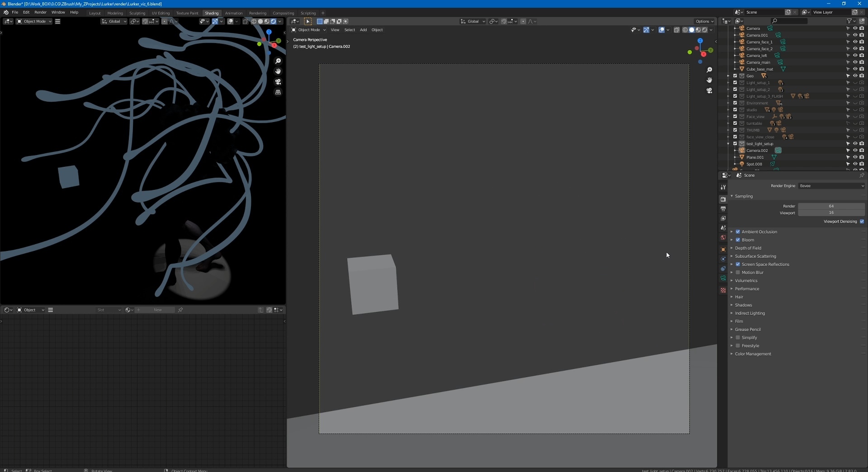868x472 pixels.
Task: Switch camera viewport to wireframe shading
Action: point(685,30)
